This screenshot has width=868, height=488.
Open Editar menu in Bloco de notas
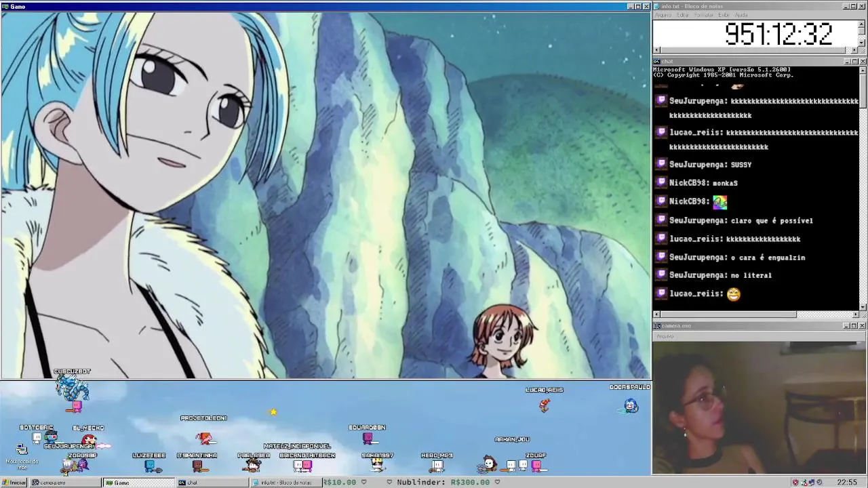click(683, 15)
